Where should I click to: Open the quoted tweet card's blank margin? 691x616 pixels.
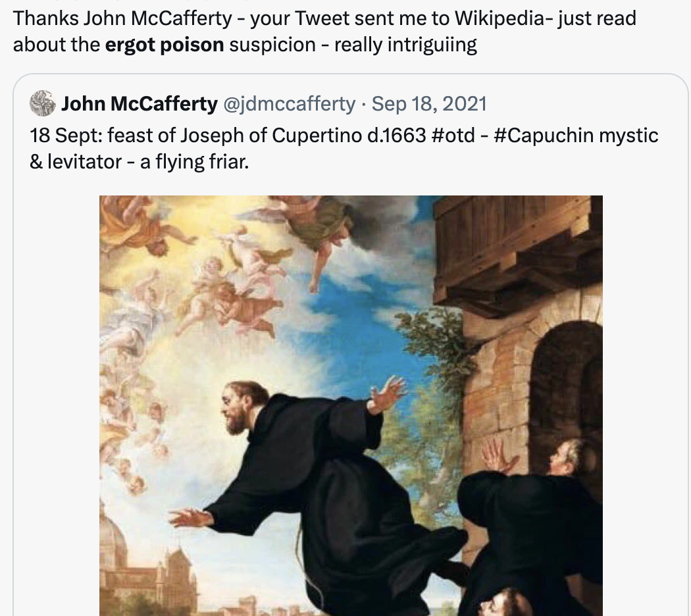coord(56,397)
